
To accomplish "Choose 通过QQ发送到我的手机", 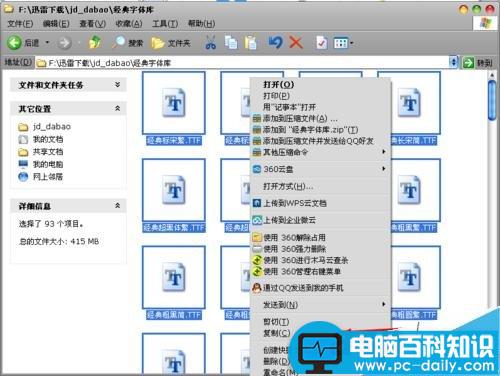I will click(x=320, y=288).
